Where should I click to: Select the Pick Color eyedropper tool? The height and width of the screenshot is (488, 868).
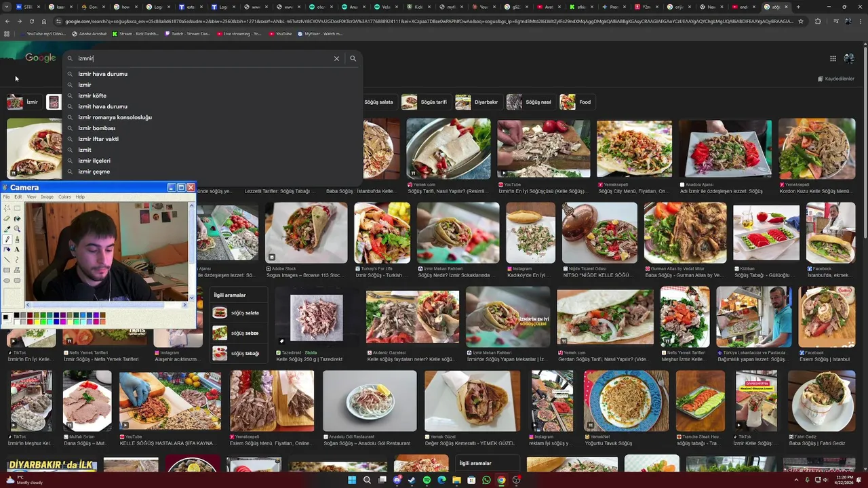(x=7, y=229)
